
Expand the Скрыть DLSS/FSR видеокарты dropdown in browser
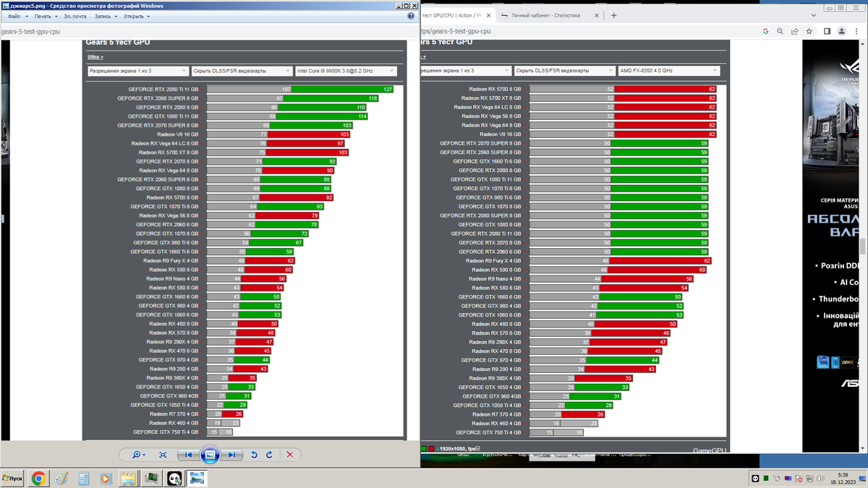tap(563, 71)
